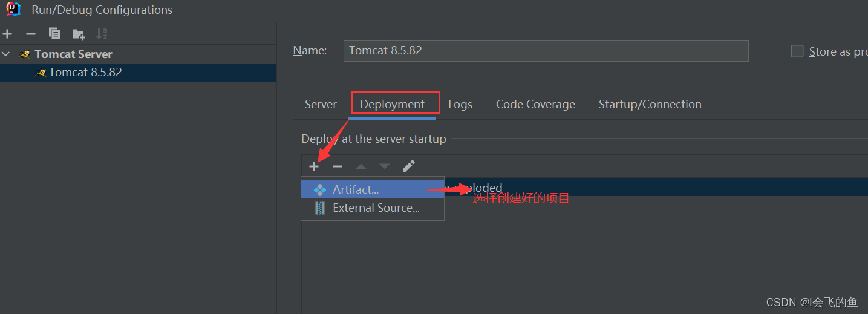
Task: Copy the selected configuration
Action: tap(54, 34)
